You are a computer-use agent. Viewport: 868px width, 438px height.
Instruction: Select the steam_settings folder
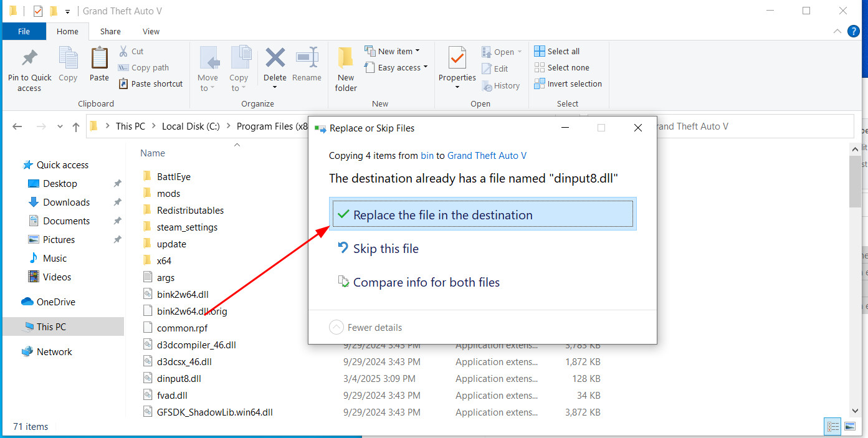[187, 227]
